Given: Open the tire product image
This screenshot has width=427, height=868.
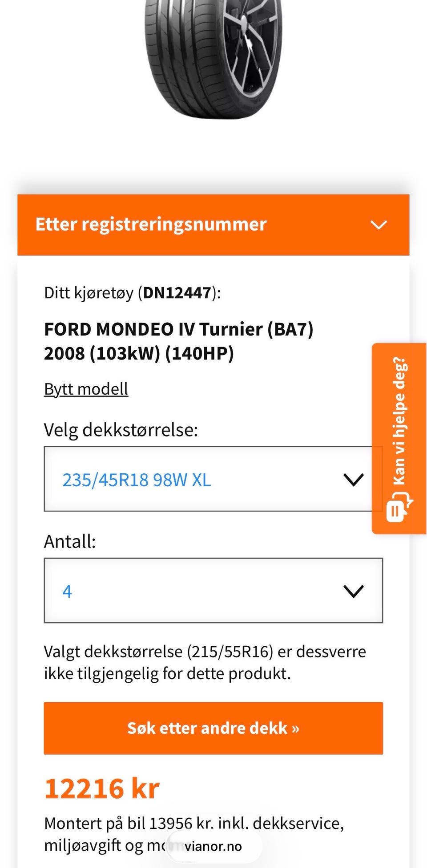Looking at the screenshot, I should [213, 59].
